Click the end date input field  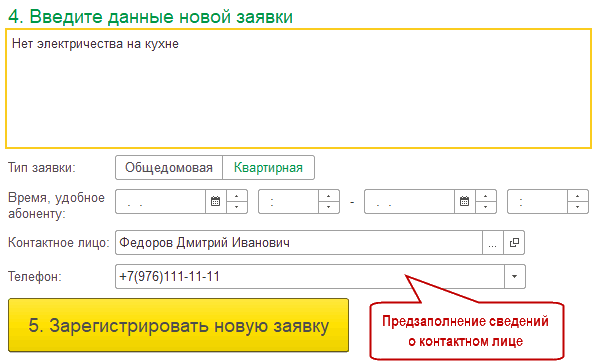[409, 201]
